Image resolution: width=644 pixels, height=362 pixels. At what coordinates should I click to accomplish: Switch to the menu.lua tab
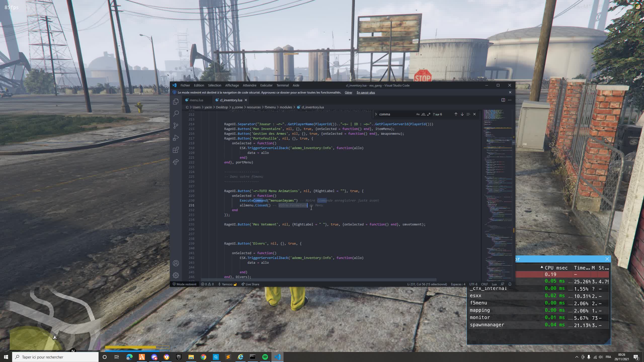click(x=196, y=100)
